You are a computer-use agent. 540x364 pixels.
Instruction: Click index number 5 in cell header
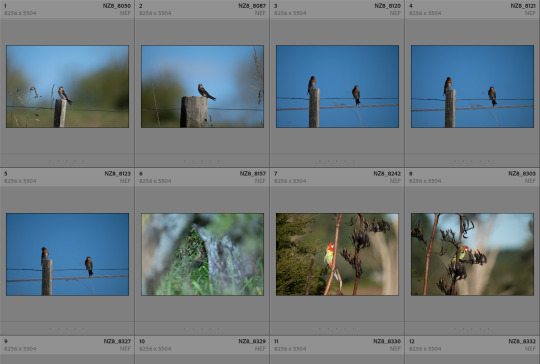tap(6, 174)
